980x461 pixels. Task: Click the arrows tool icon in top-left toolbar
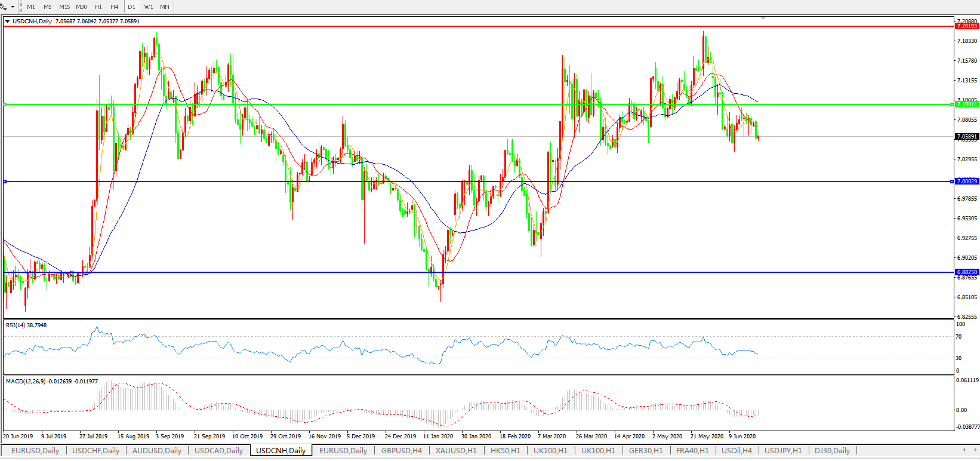click(x=5, y=7)
